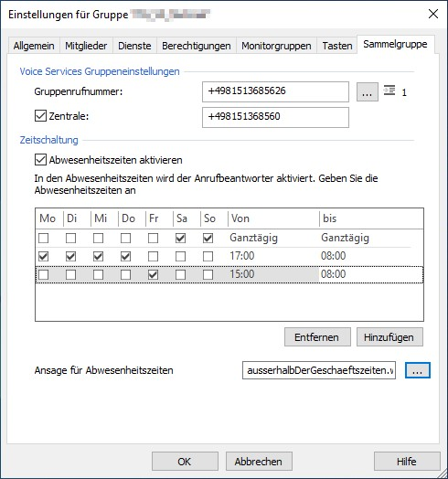Uncheck Friday in the 15:00 row
Viewport: 448px width, 479px height.
pos(153,274)
